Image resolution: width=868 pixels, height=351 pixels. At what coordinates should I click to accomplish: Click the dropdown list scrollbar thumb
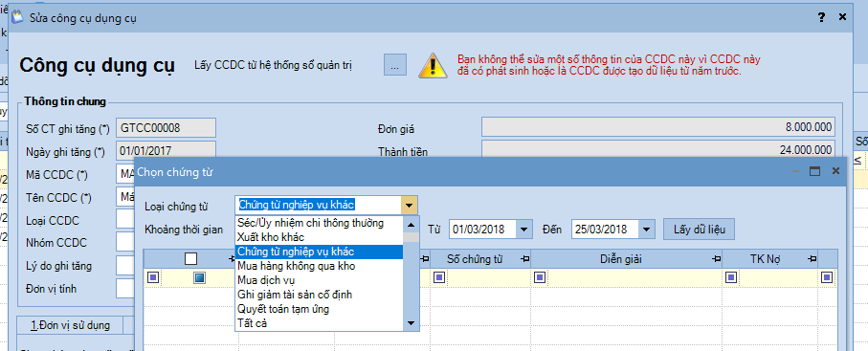point(411,237)
